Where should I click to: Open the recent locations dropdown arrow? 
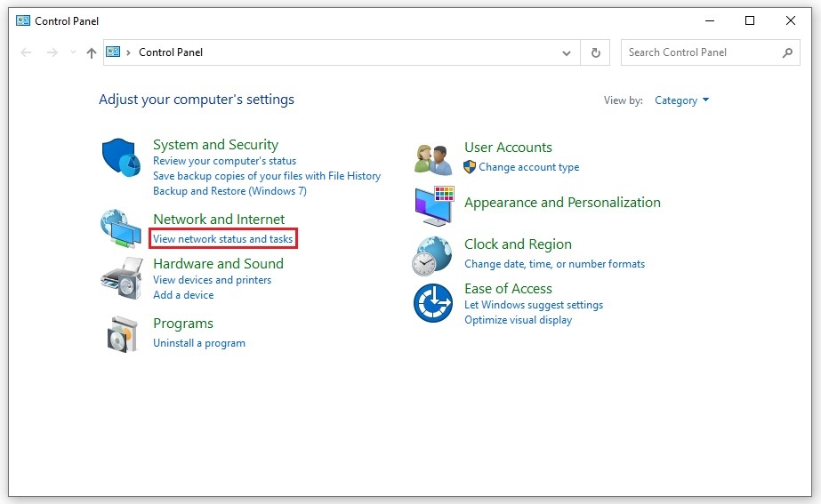[x=73, y=52]
